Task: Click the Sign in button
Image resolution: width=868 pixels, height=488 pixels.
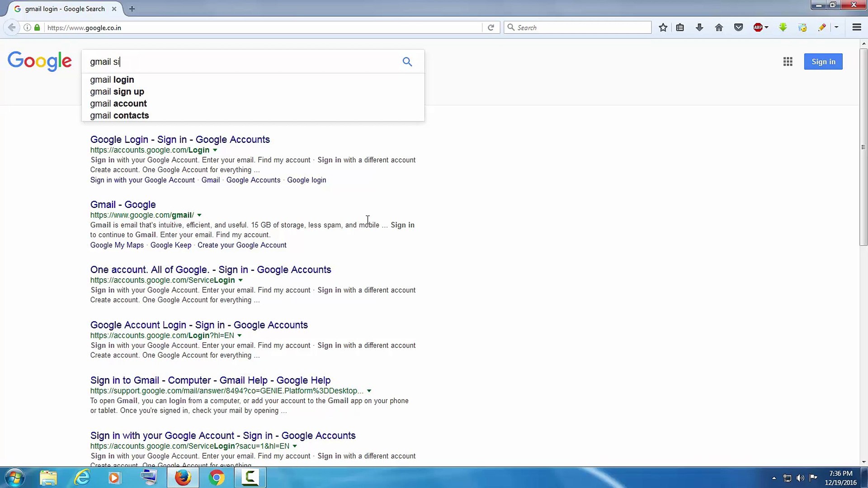Action: [x=823, y=61]
